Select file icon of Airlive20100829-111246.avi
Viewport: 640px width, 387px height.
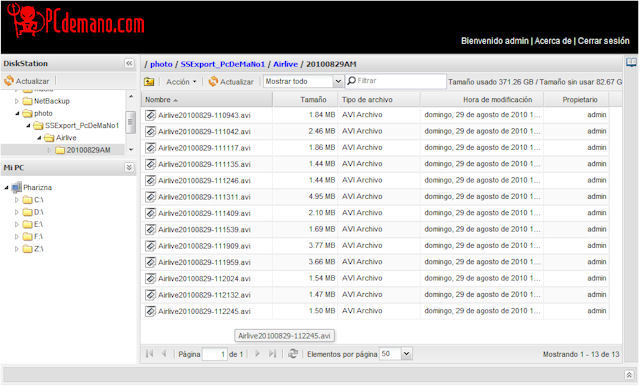(150, 180)
